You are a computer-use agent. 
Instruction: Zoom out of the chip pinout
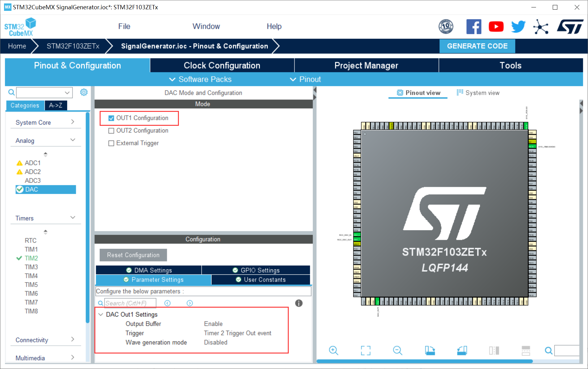(x=398, y=350)
